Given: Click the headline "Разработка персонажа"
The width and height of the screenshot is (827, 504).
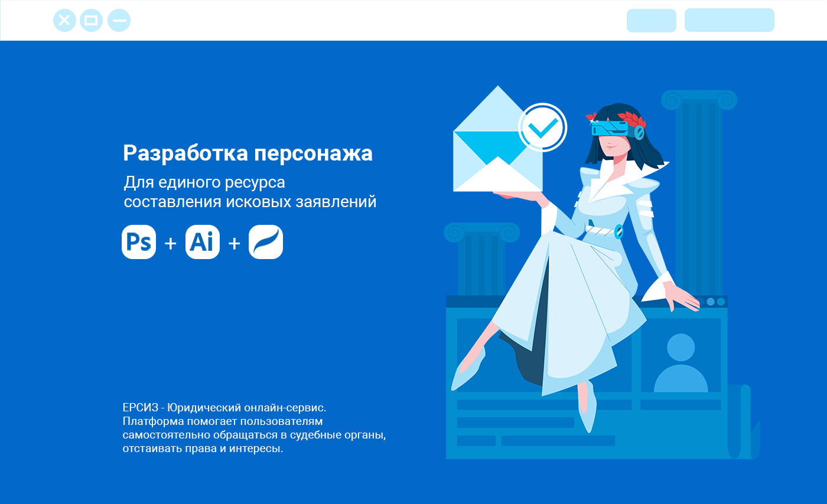Looking at the screenshot, I should pos(248,153).
